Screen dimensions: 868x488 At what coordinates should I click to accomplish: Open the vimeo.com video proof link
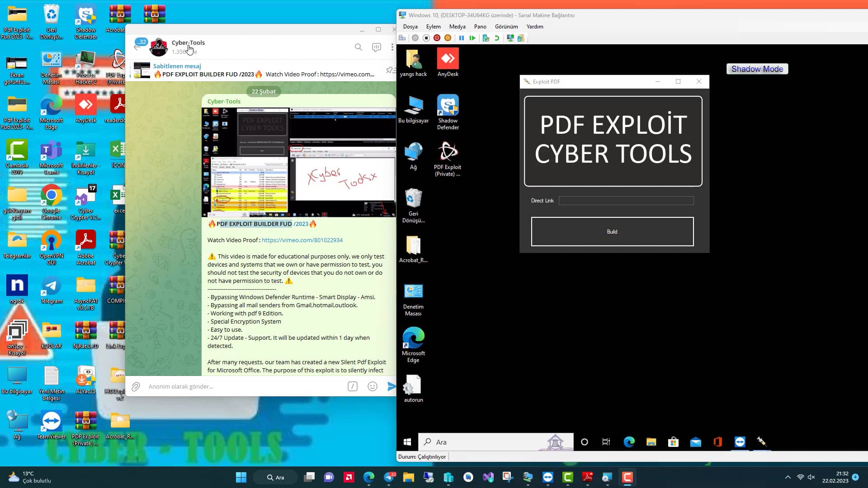tap(302, 240)
